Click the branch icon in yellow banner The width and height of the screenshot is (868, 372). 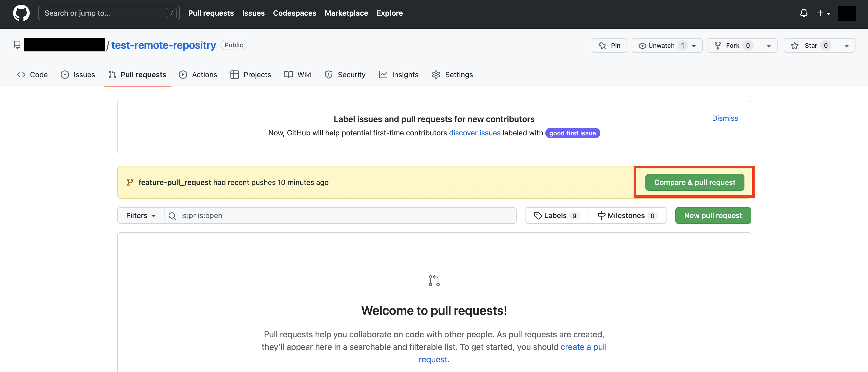point(130,182)
